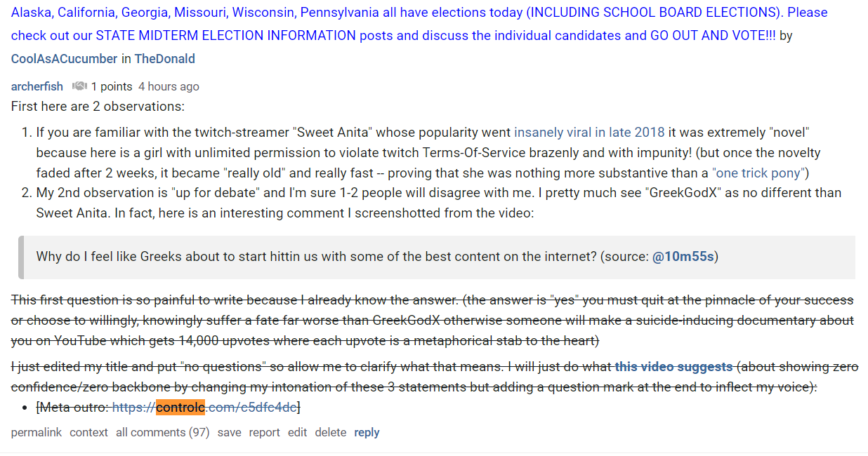Viewport: 868px width, 456px height.
Task: Show all comments (97)
Action: click(163, 432)
